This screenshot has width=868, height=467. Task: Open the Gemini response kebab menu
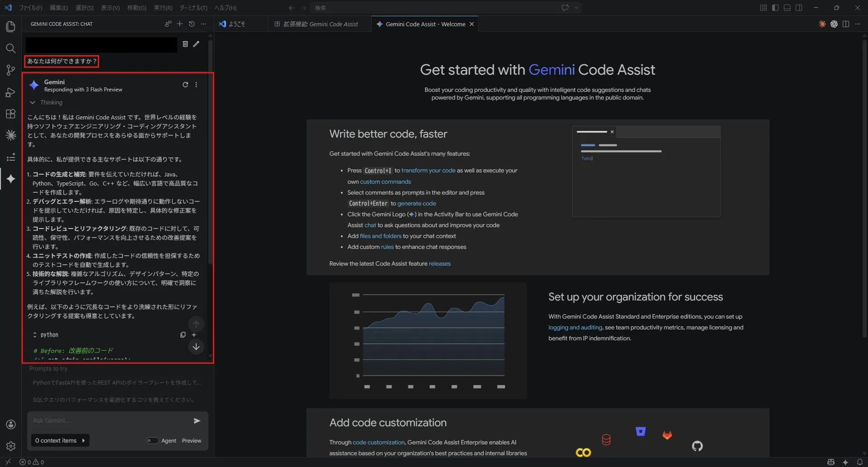[x=196, y=85]
